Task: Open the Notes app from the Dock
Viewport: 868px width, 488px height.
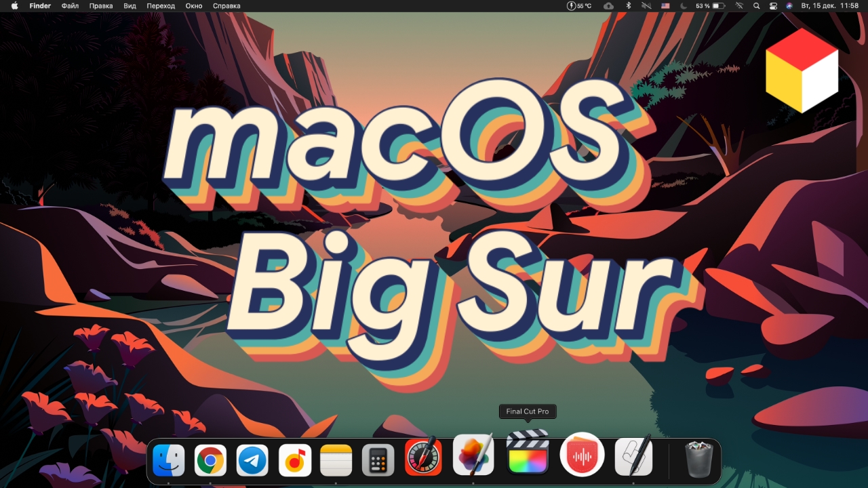Action: pos(336,461)
